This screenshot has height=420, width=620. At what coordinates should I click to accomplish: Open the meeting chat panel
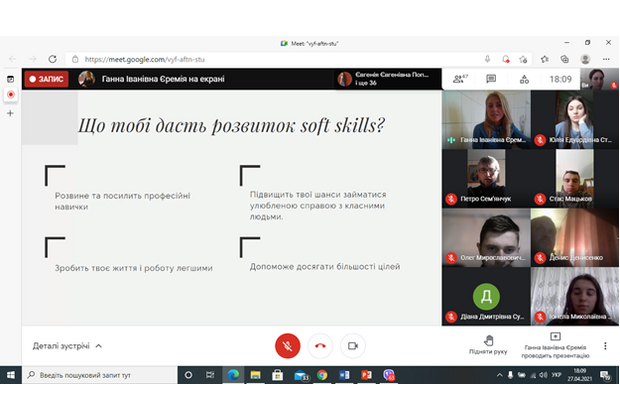coord(491,79)
